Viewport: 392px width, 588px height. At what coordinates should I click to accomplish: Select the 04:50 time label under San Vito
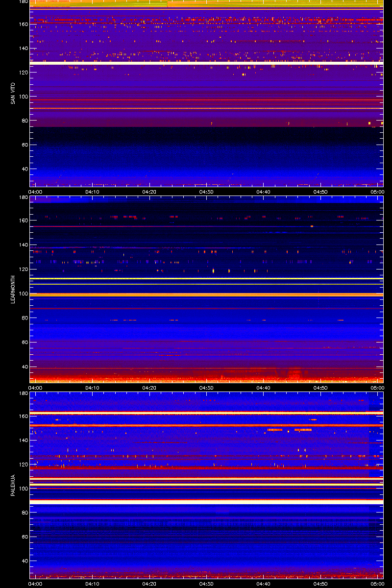320,192
